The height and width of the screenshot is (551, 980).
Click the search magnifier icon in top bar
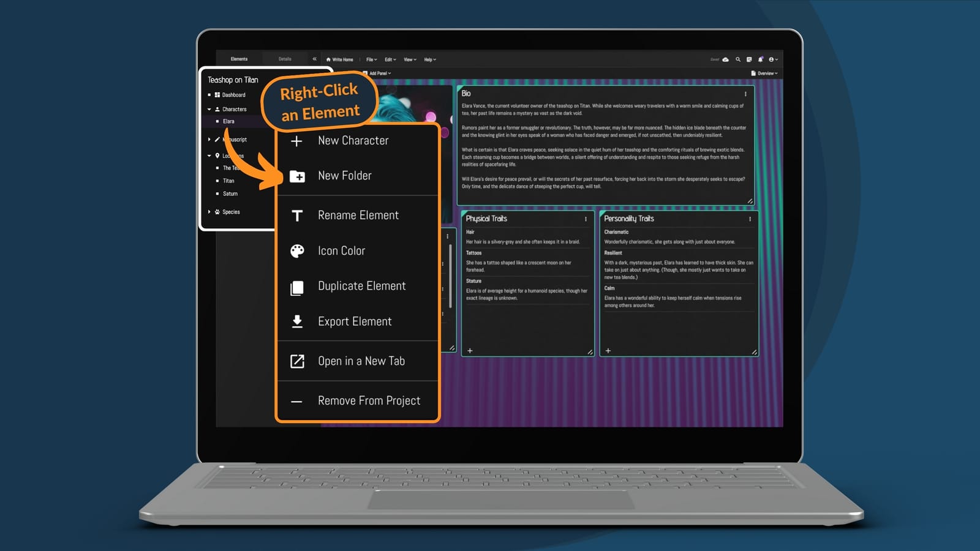coord(737,59)
